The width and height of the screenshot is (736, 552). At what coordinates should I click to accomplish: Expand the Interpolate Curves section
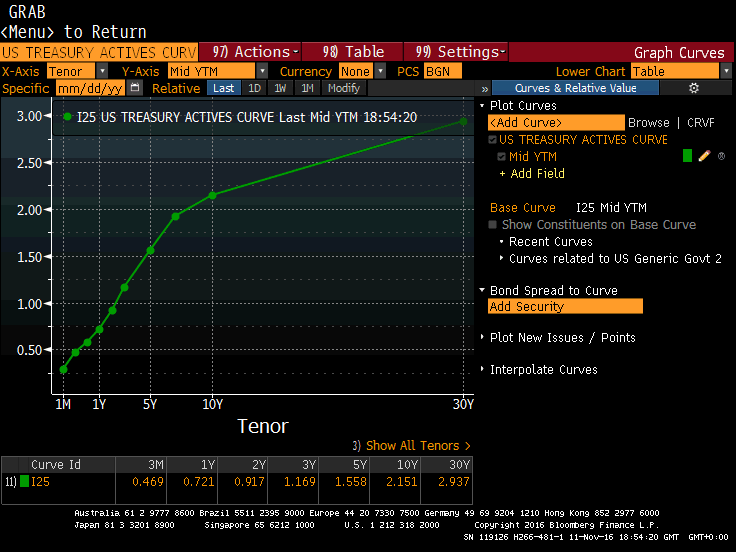pos(543,370)
